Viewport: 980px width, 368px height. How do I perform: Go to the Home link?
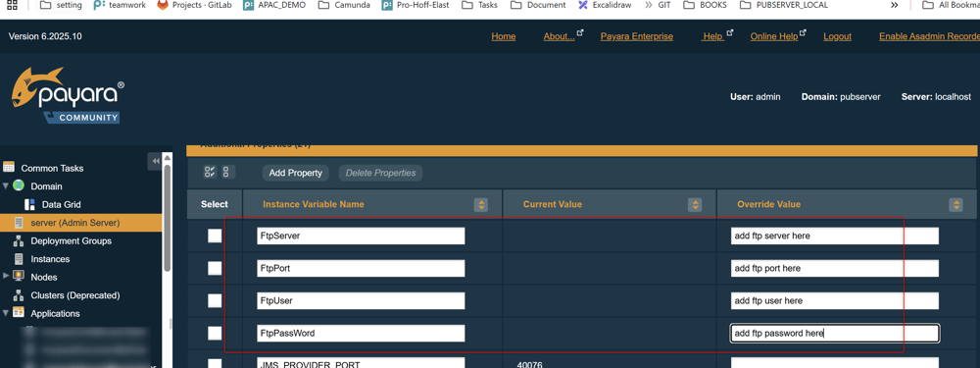click(x=503, y=36)
